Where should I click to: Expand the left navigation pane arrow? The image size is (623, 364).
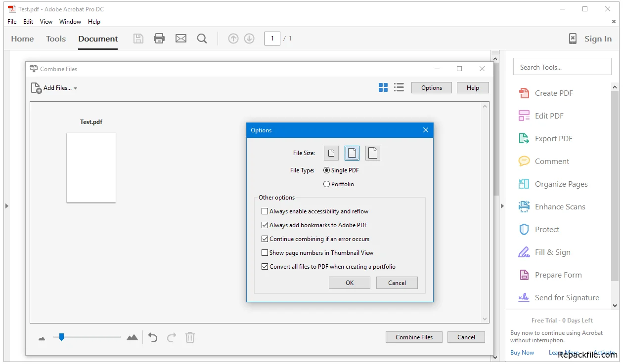7,205
